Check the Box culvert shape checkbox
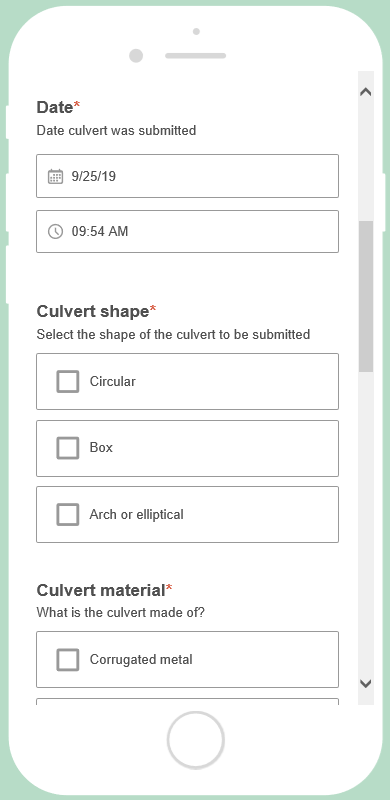The width and height of the screenshot is (390, 800). [68, 448]
